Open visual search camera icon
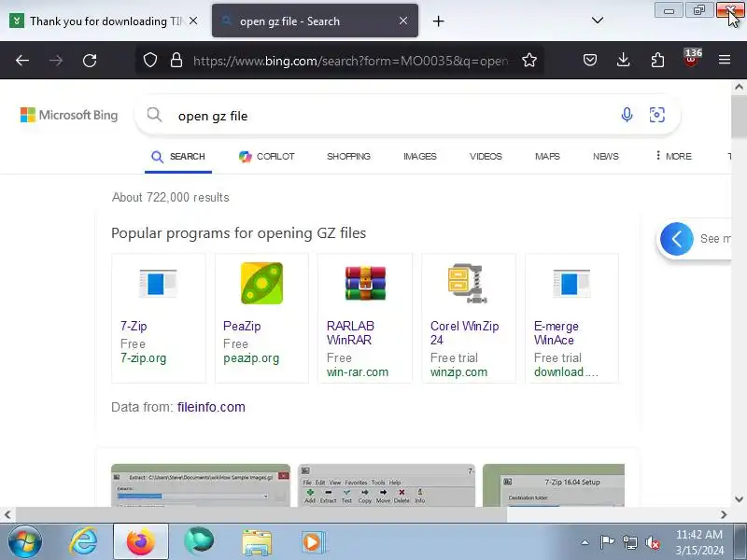Image resolution: width=747 pixels, height=560 pixels. [x=657, y=115]
